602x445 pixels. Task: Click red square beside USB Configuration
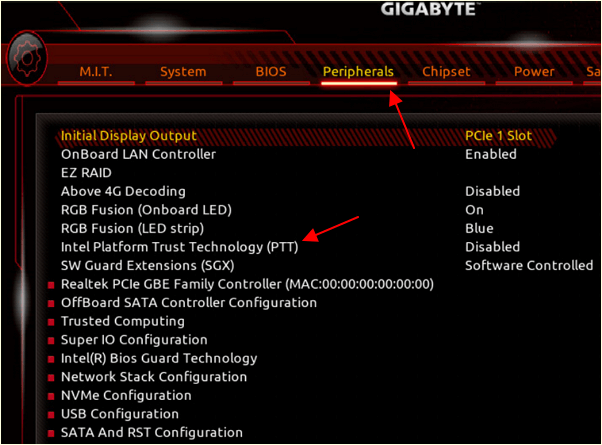(51, 415)
